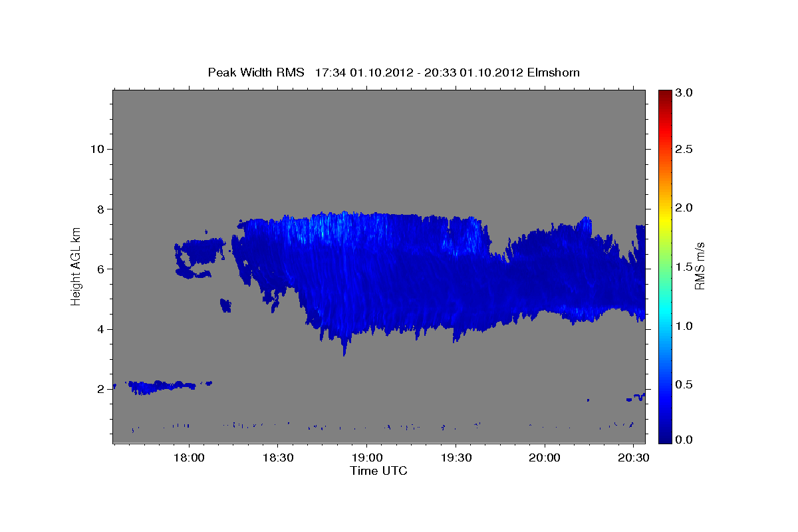Viewport: 798px width, 532px height.
Task: Click the 20:00 time tick label
Action: tap(545, 458)
